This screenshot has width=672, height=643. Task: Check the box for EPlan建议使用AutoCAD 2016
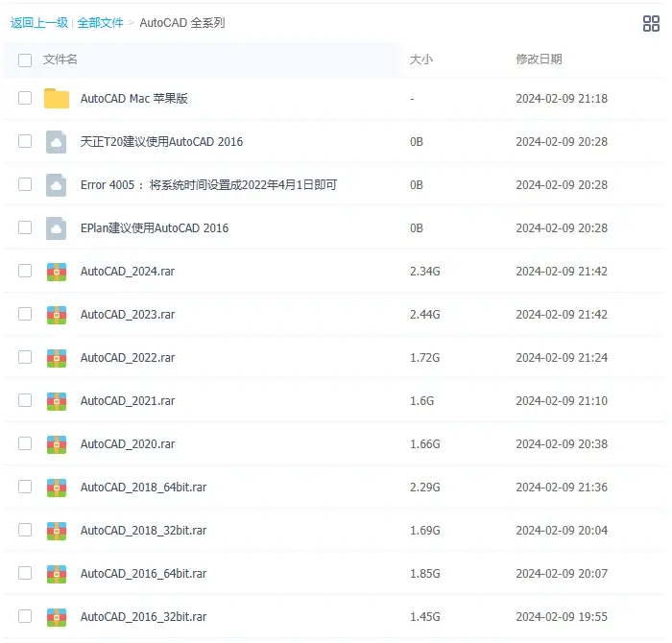point(25,227)
